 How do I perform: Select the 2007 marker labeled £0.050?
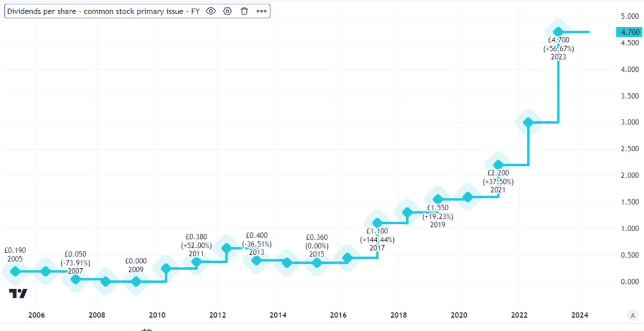[x=76, y=279]
